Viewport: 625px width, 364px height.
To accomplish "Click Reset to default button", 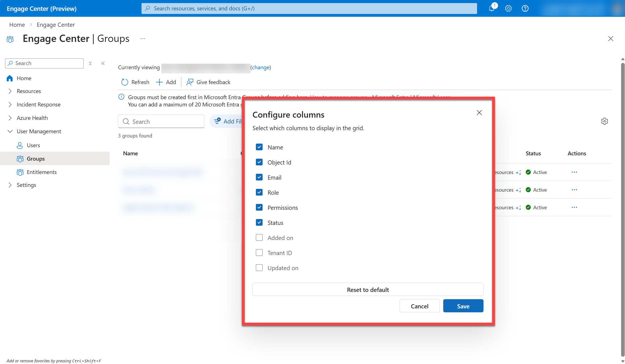I will (368, 289).
